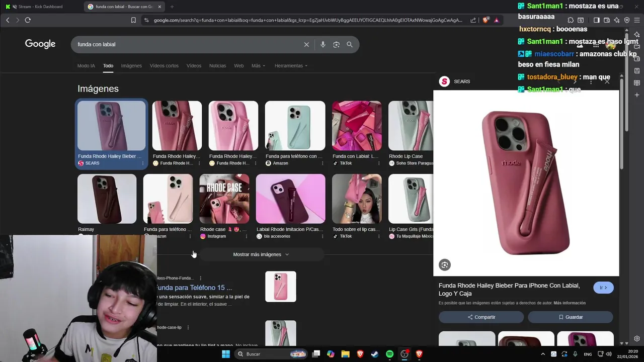The width and height of the screenshot is (644, 362).
Task: Open three-dot menu beside Gloss-Phone-Funda result
Action: click(200, 278)
